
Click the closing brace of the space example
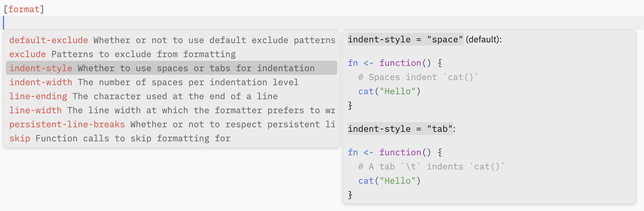350,105
